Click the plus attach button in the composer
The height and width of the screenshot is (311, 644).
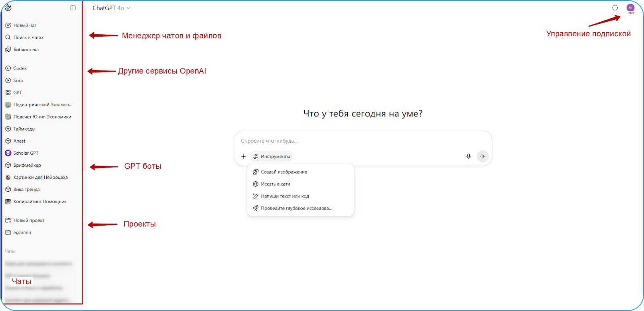pyautogui.click(x=244, y=156)
